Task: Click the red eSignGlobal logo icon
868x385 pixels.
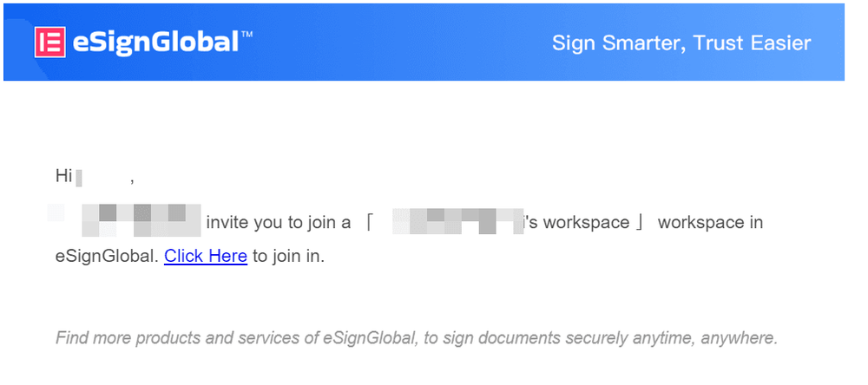Action: click(x=50, y=42)
